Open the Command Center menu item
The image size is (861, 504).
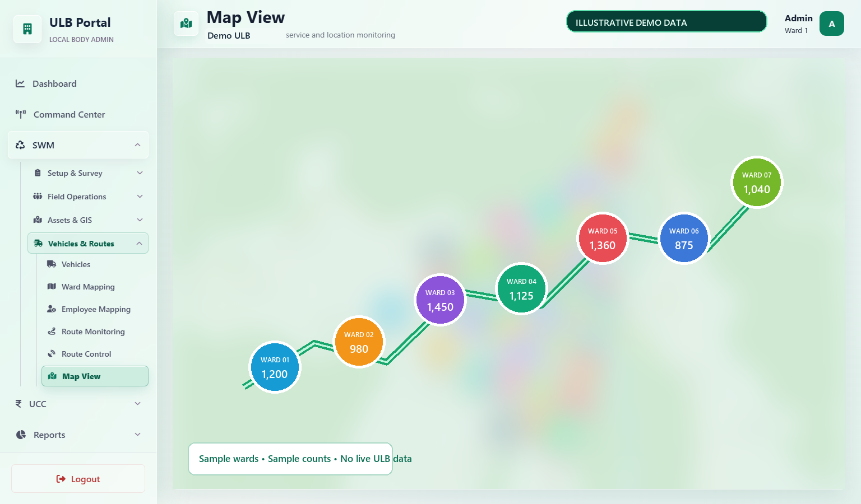point(78,114)
